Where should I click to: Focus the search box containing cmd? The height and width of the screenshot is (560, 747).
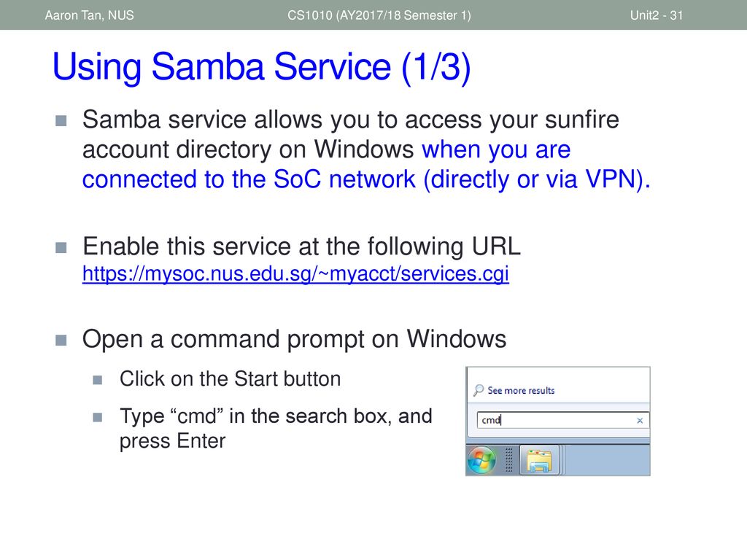pyautogui.click(x=562, y=420)
